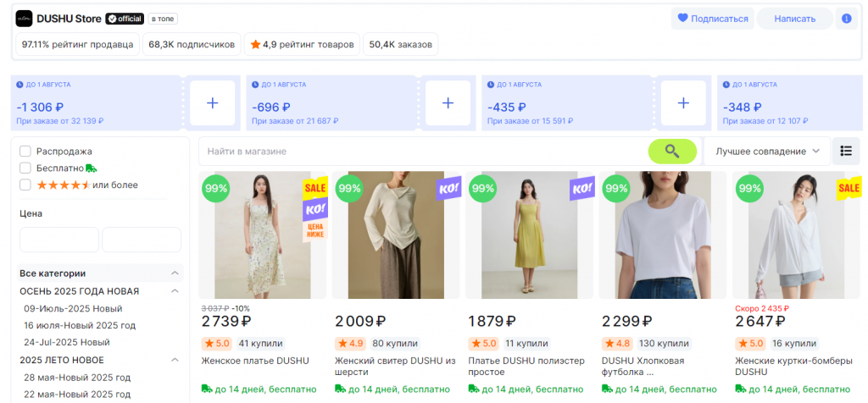Click the official verified badge

pos(125,19)
